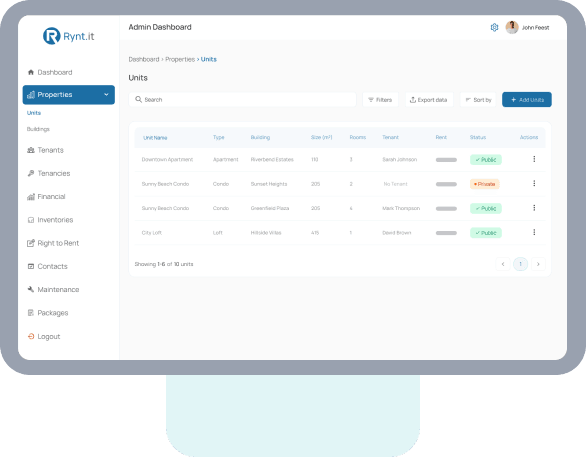586x457 pixels.
Task: Open the Sort by dropdown
Action: [478, 100]
